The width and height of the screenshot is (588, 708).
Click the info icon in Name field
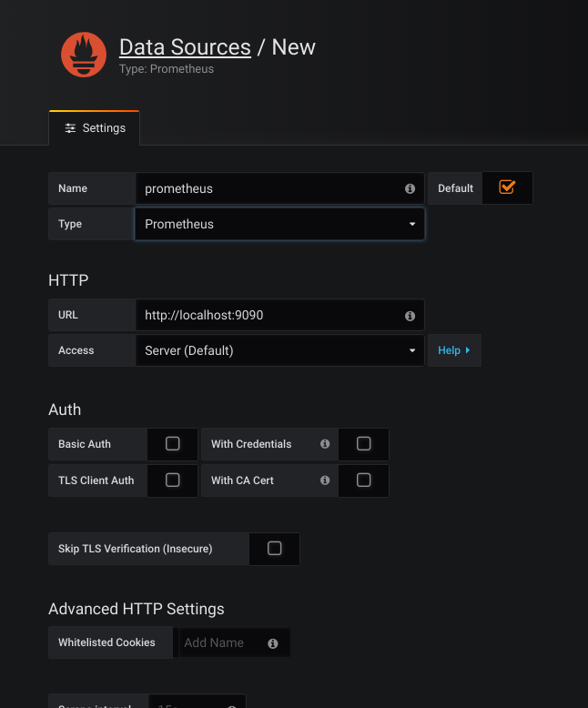pos(410,188)
